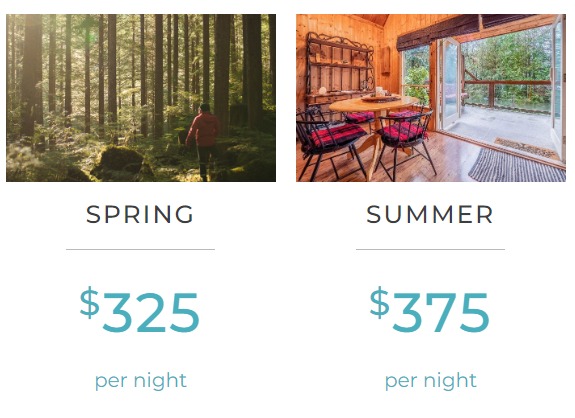Click the dollar sign before 375
Image resolution: width=575 pixels, height=418 pixels.
(x=380, y=303)
